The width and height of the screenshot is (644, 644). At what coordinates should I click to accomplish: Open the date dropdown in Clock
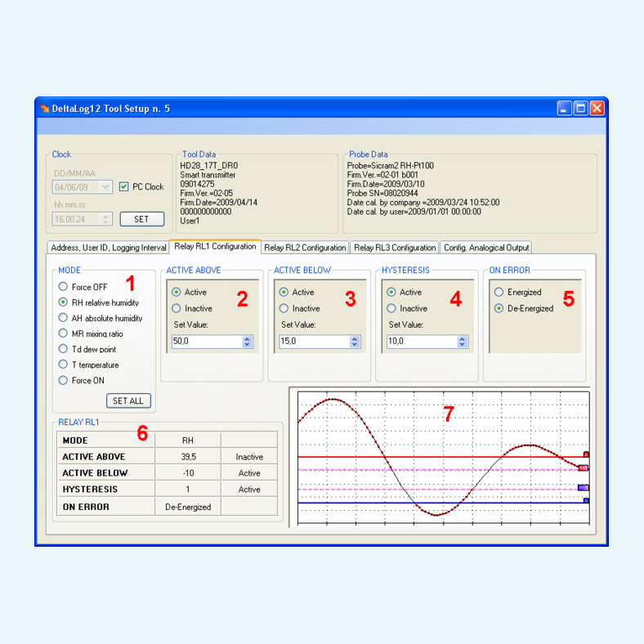point(105,187)
